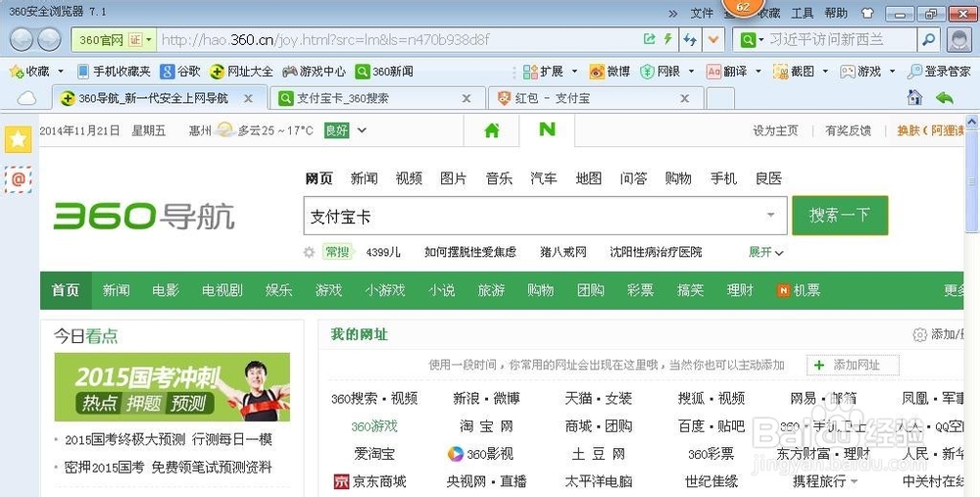Open the 文件 menu

click(x=702, y=13)
